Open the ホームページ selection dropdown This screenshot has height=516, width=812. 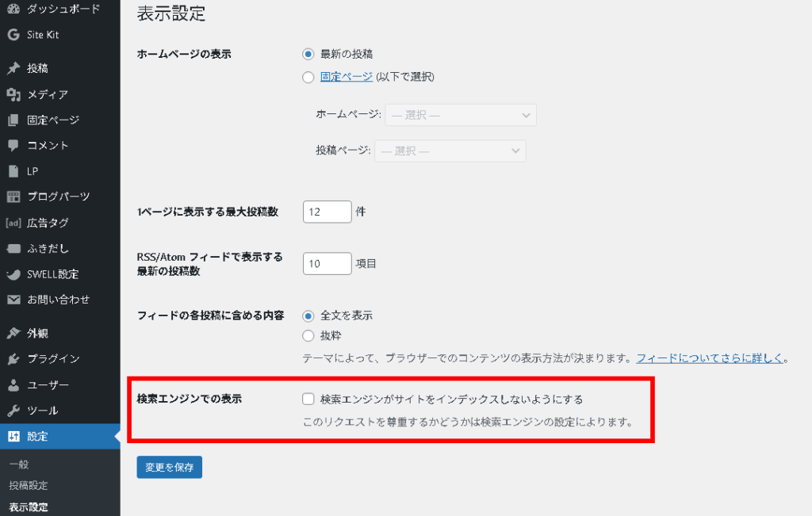click(x=460, y=115)
